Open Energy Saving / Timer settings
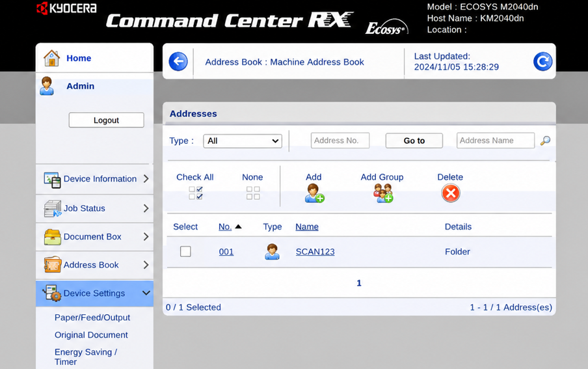The height and width of the screenshot is (369, 588). (86, 357)
